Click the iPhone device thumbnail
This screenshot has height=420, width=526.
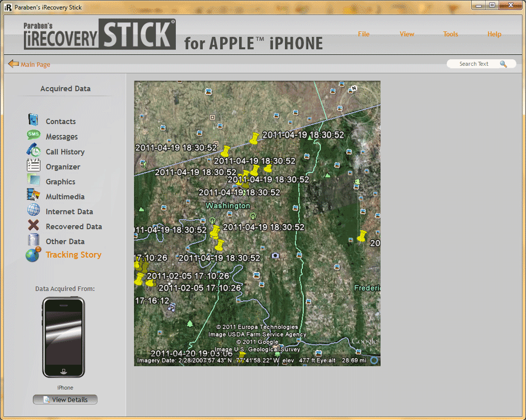(64, 337)
